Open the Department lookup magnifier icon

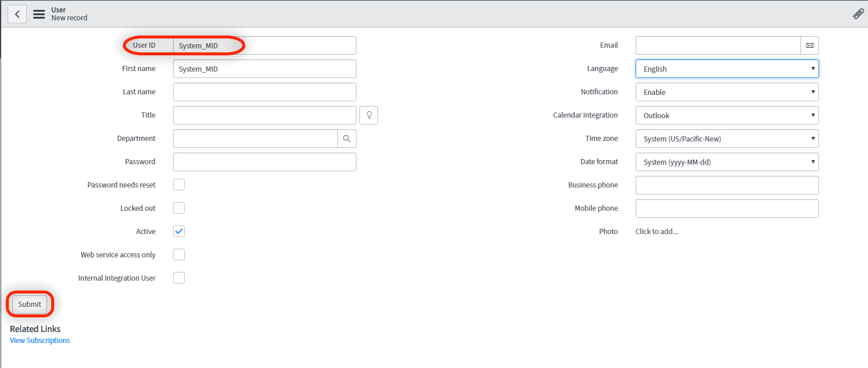coord(347,139)
